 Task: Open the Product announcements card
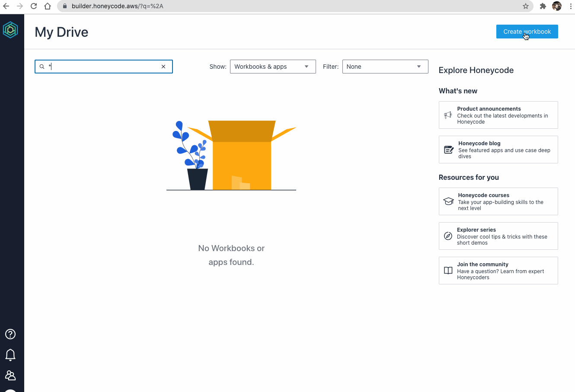pos(498,115)
